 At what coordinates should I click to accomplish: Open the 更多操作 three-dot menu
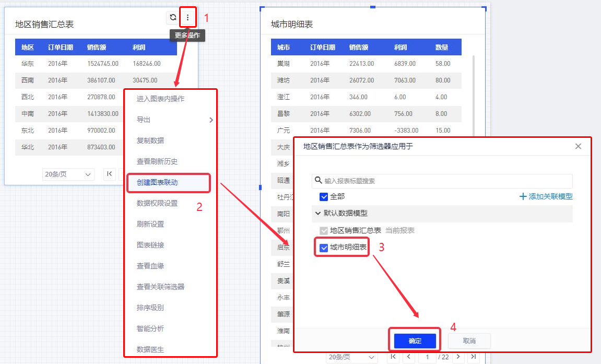click(x=187, y=17)
